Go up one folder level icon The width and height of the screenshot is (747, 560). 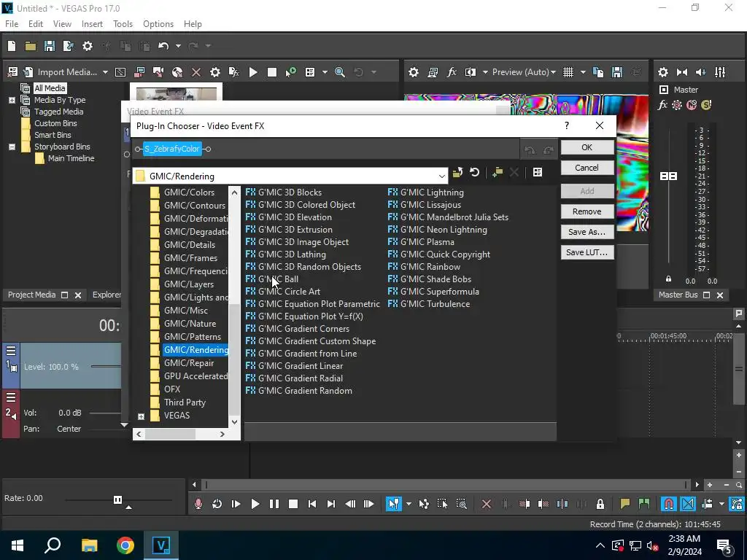coord(457,172)
